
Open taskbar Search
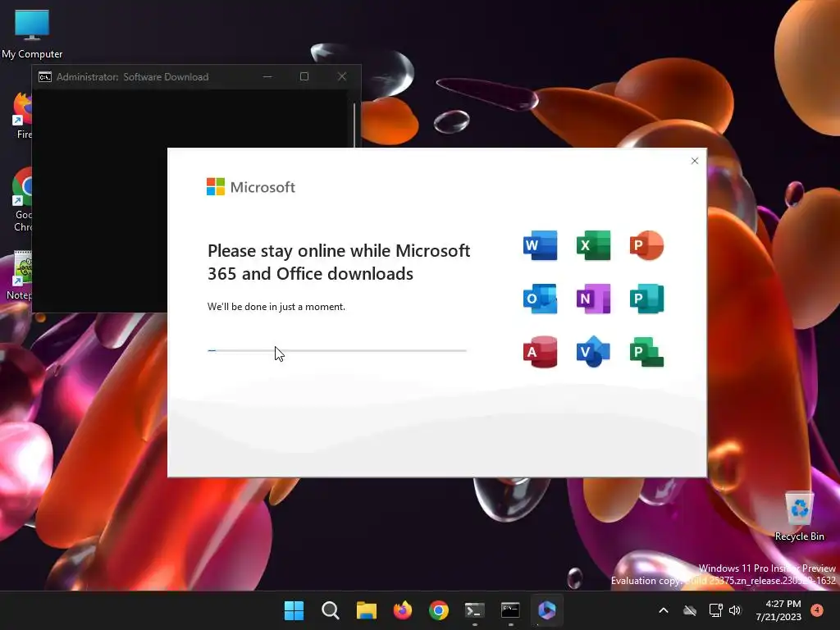click(330, 610)
